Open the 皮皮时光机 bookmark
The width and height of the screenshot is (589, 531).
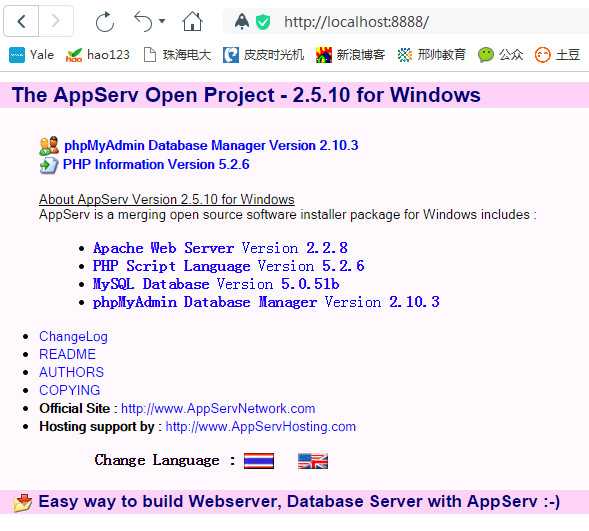pos(263,55)
